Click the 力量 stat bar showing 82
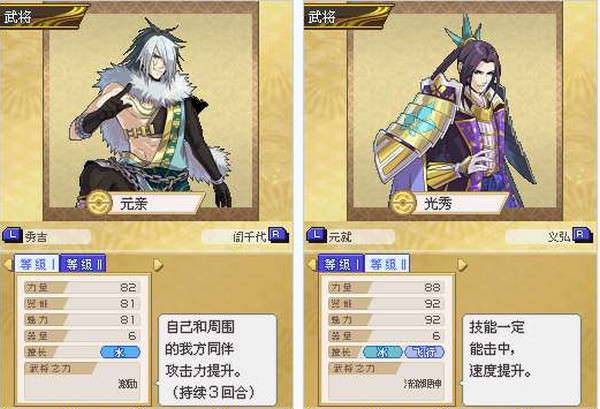 [x=82, y=287]
